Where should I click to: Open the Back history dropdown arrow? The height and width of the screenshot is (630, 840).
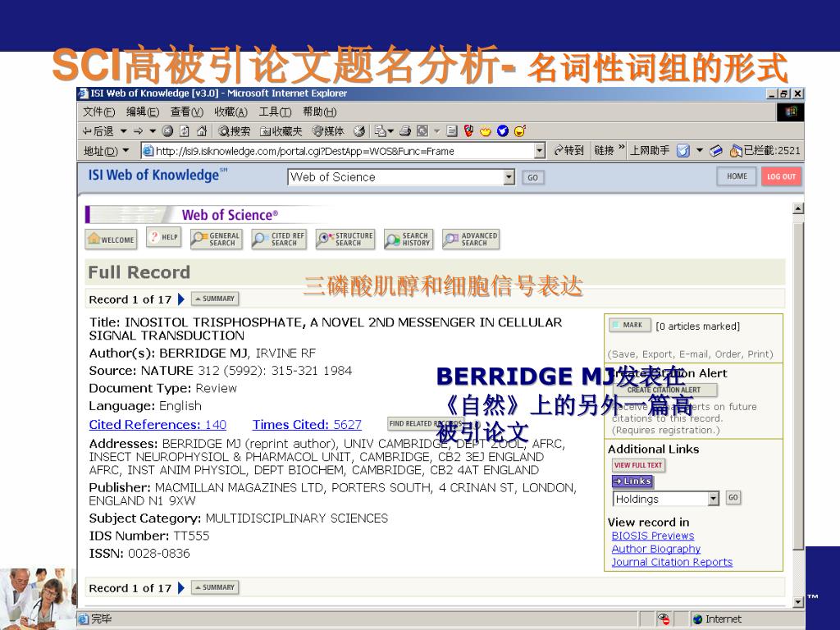123,131
